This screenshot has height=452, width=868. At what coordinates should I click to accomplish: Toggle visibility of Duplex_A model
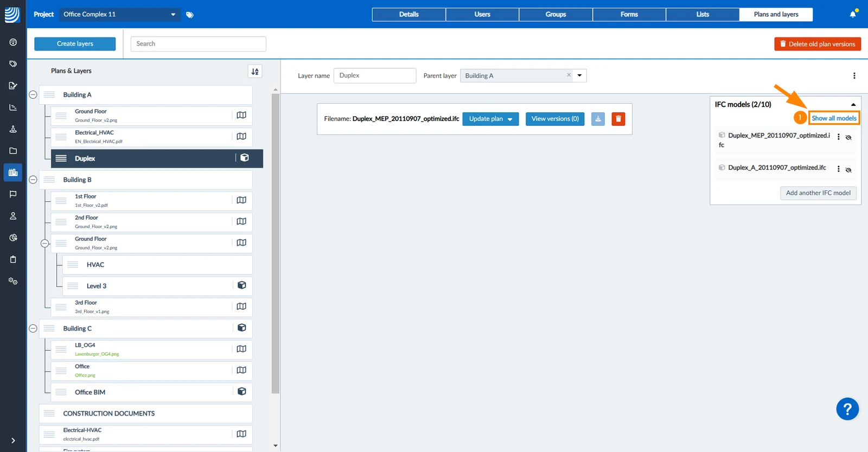[848, 170]
